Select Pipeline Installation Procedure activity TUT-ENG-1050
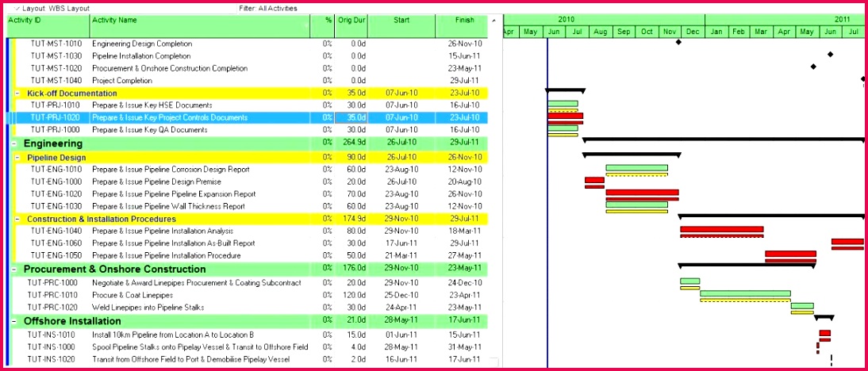Image resolution: width=868 pixels, height=371 pixels. point(252,255)
